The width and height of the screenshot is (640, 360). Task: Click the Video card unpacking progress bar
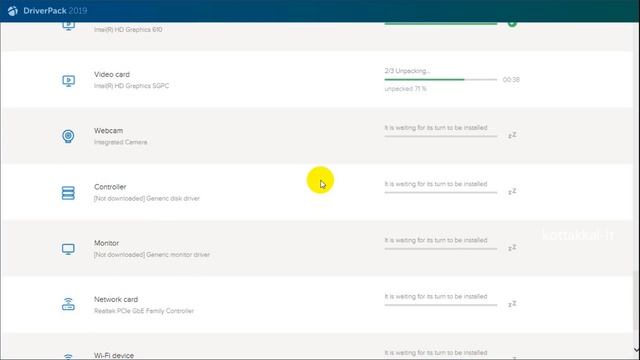(440, 80)
